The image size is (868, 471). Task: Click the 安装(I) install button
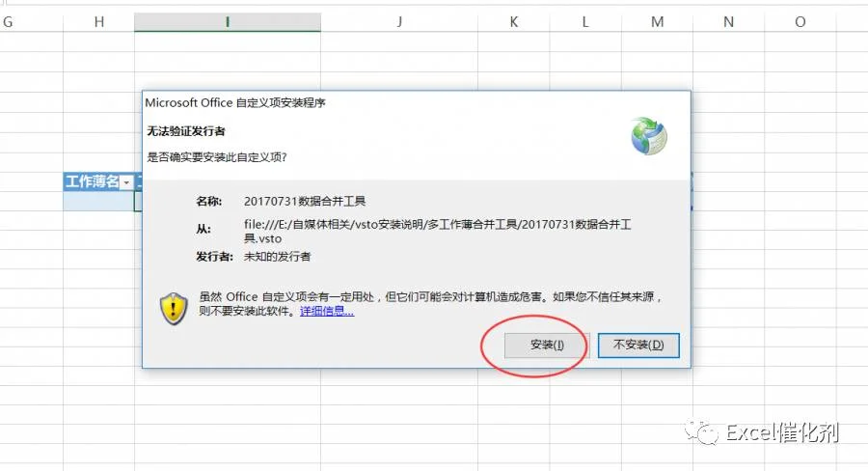(x=547, y=345)
